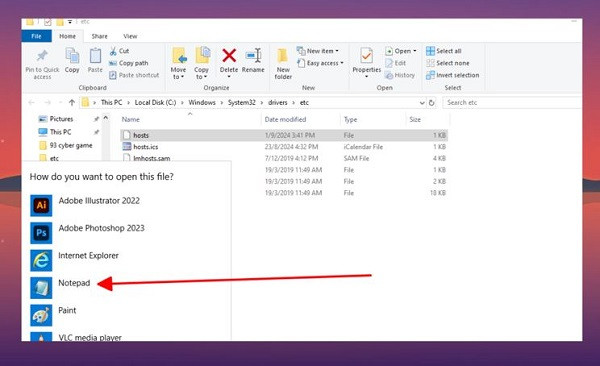Open the File menu tab
600x366 pixels.
pyautogui.click(x=36, y=36)
